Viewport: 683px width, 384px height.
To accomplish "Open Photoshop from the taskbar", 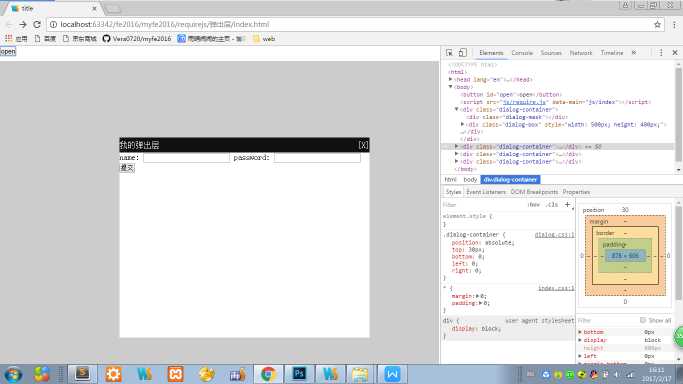I will pyautogui.click(x=299, y=374).
